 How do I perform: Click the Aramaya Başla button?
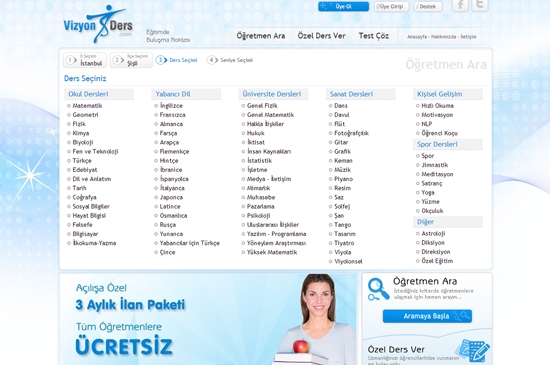tap(427, 316)
